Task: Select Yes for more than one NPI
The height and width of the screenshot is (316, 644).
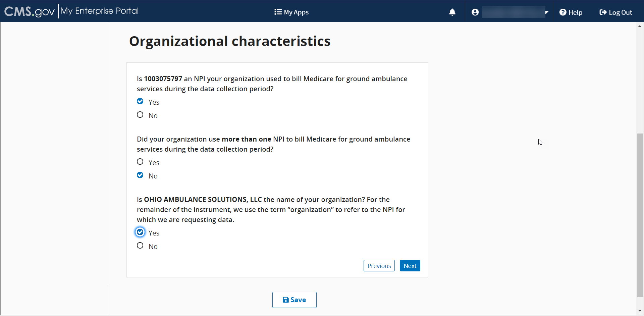Action: pyautogui.click(x=140, y=162)
